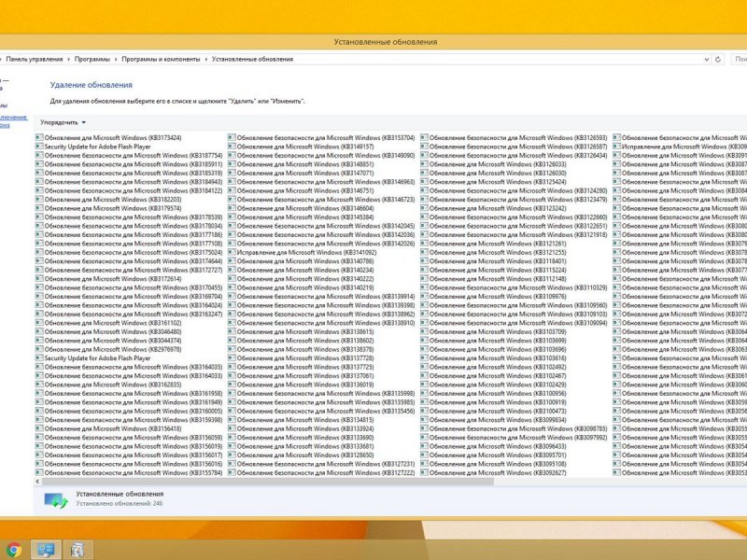Expand the chevron after Панель управления

click(68, 59)
